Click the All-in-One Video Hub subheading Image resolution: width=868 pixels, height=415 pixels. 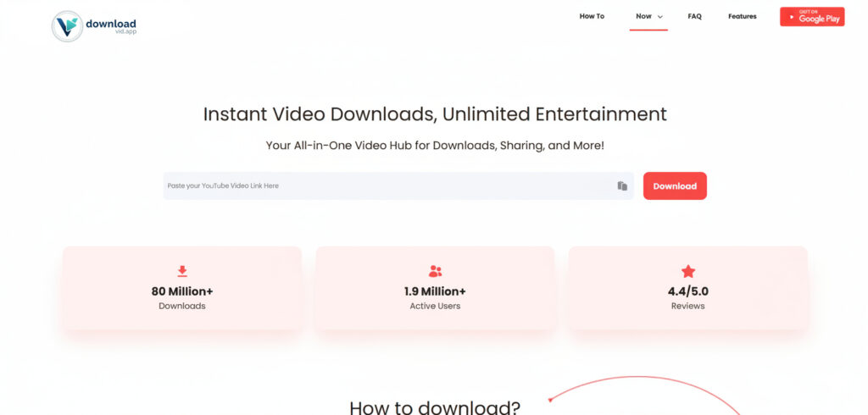435,146
